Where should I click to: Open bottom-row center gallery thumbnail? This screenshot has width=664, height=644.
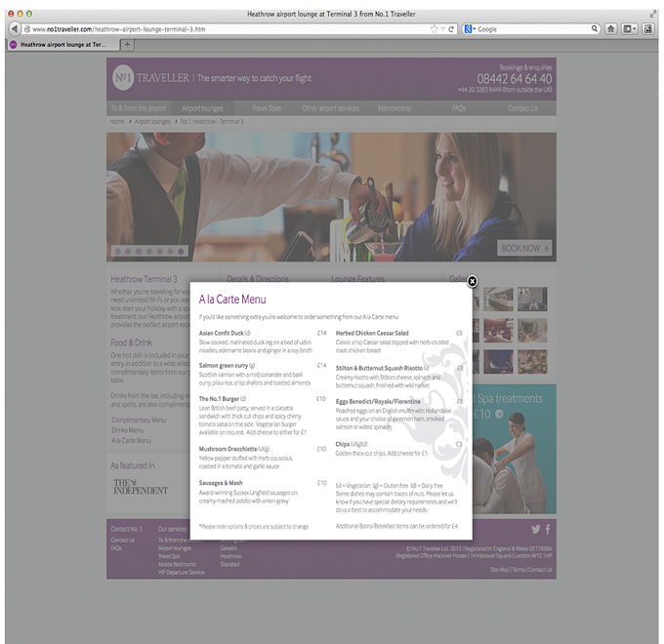tap(498, 361)
